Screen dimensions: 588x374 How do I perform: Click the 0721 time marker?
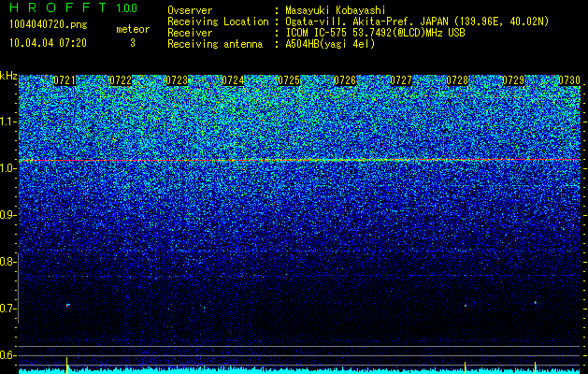65,80
